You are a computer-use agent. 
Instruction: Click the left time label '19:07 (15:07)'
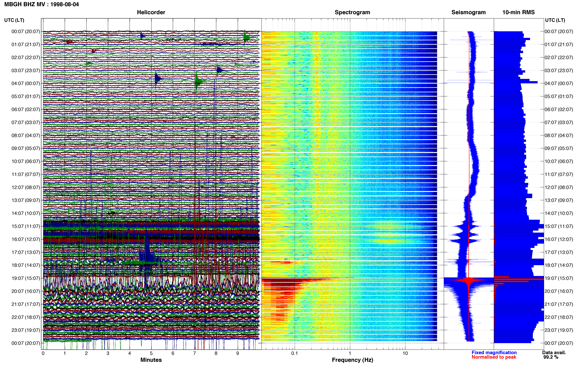click(26, 278)
